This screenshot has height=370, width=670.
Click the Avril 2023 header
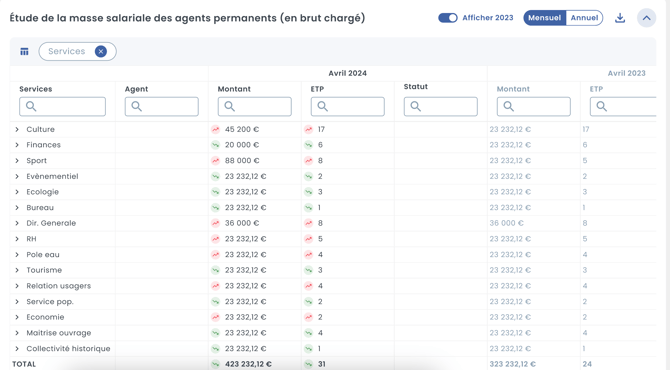[x=626, y=73]
